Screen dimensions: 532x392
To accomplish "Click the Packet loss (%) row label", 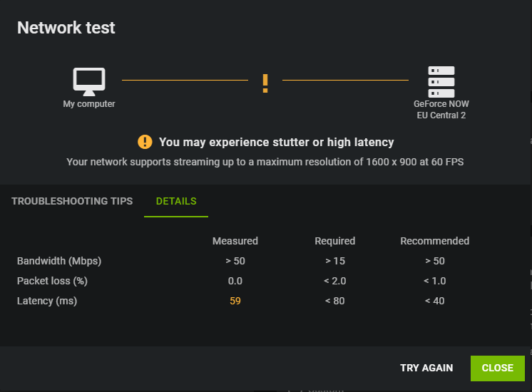I will coord(52,281).
